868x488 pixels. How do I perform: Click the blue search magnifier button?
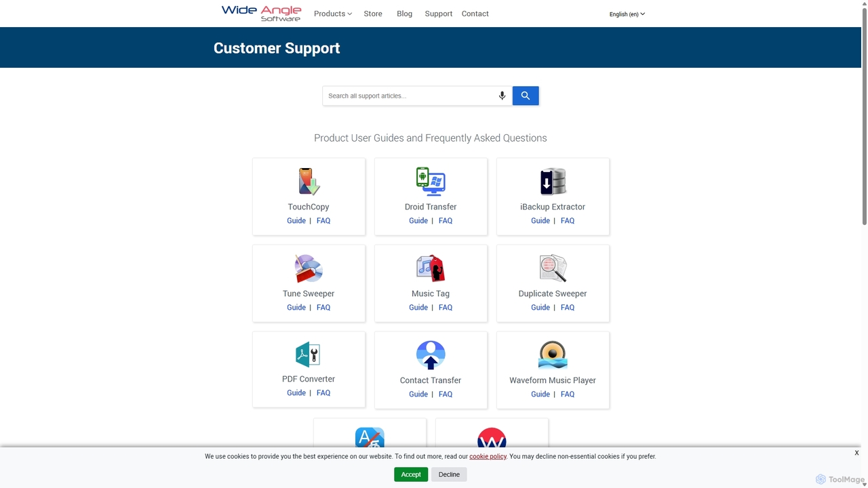pos(526,96)
